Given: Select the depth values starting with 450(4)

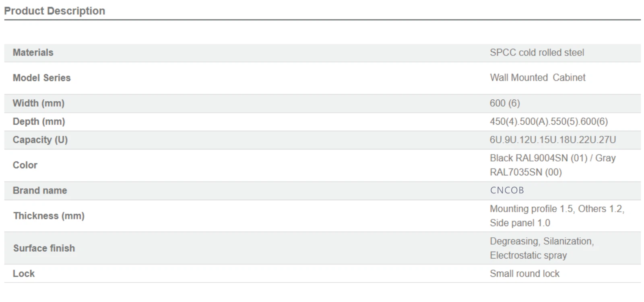Looking at the screenshot, I should pyautogui.click(x=549, y=121).
